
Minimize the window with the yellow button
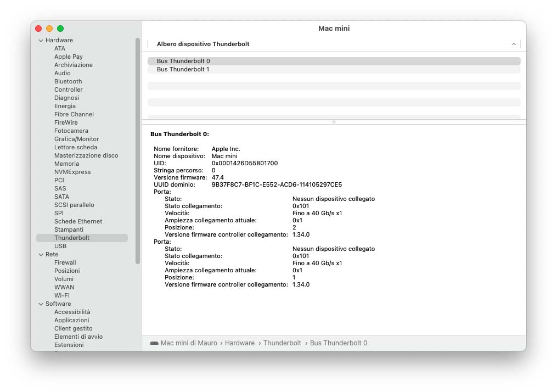[49, 29]
